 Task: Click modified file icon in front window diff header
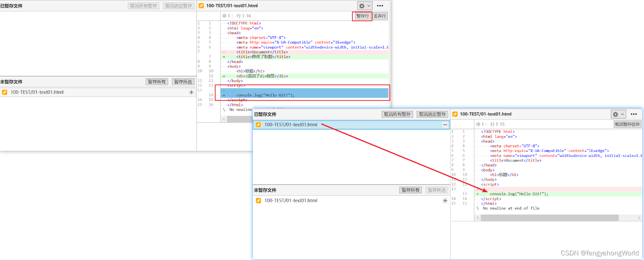455,114
